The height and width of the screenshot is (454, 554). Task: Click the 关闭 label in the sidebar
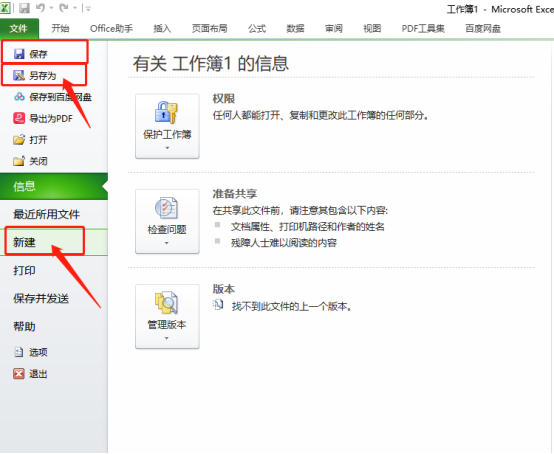click(x=38, y=161)
